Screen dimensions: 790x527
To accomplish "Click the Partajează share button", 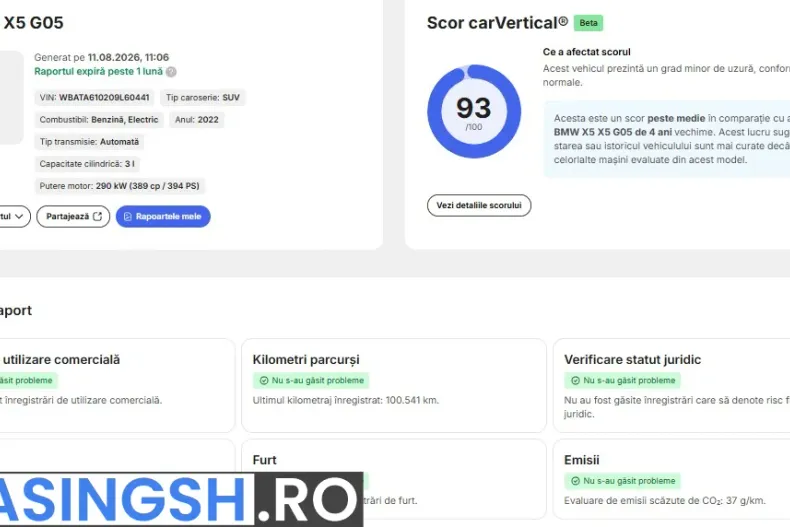I will [x=73, y=216].
